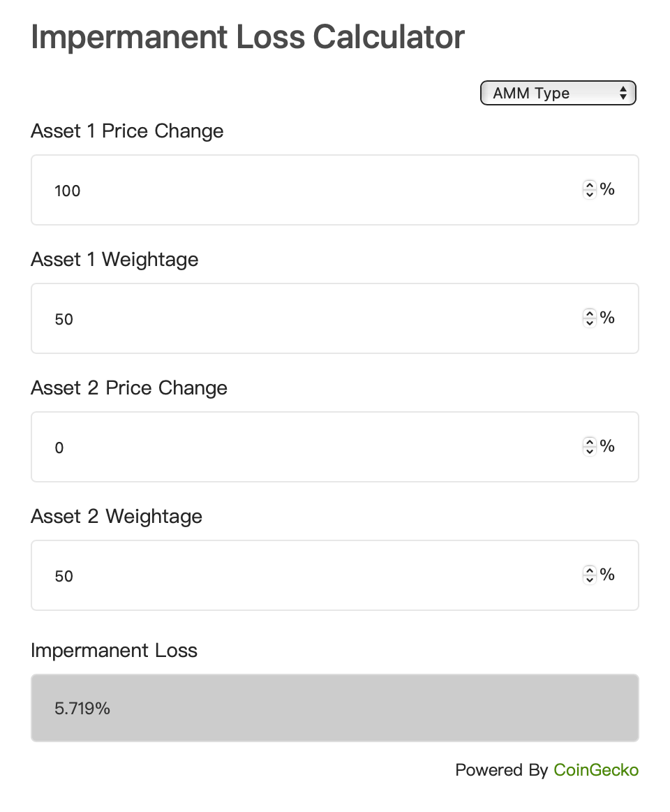Follow the CoinGecko link
670x812 pixels.
(x=596, y=770)
